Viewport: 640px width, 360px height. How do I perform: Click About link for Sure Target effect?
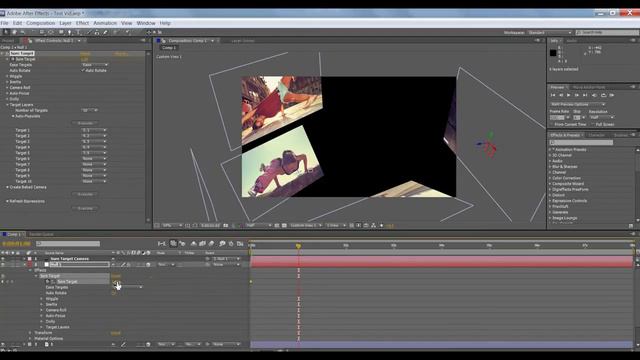(x=120, y=53)
